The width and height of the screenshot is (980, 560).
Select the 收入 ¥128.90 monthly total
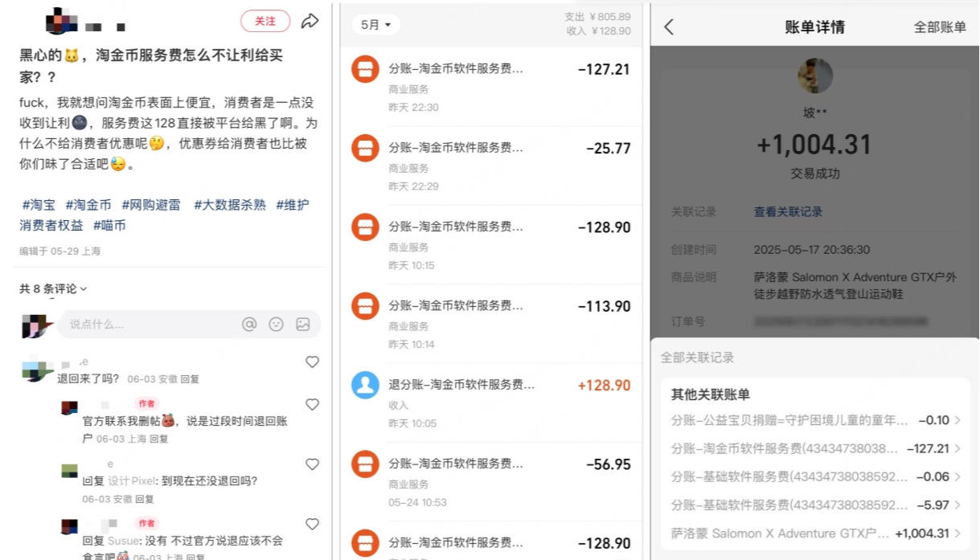(x=598, y=31)
